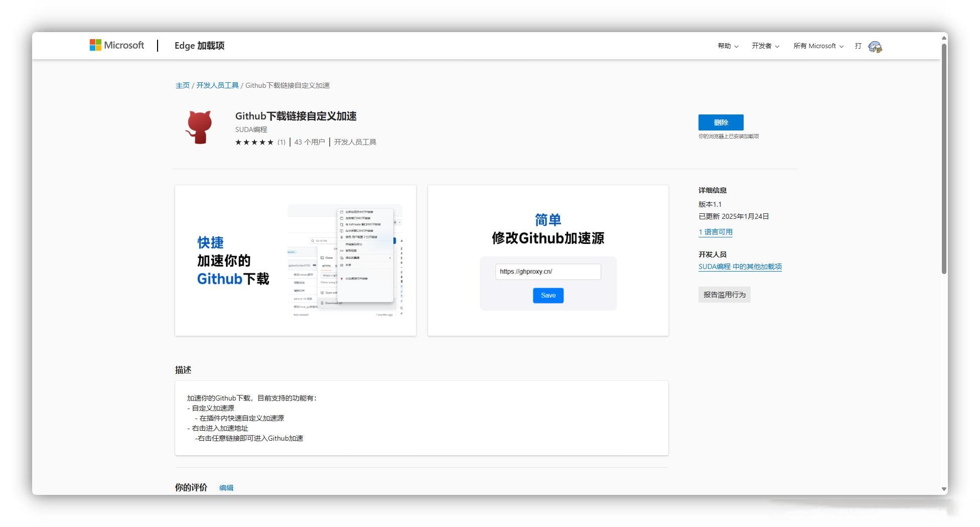Viewport: 980px width, 527px height.
Task: Open SUDA编程 中的其他加载项 link
Action: tap(740, 267)
